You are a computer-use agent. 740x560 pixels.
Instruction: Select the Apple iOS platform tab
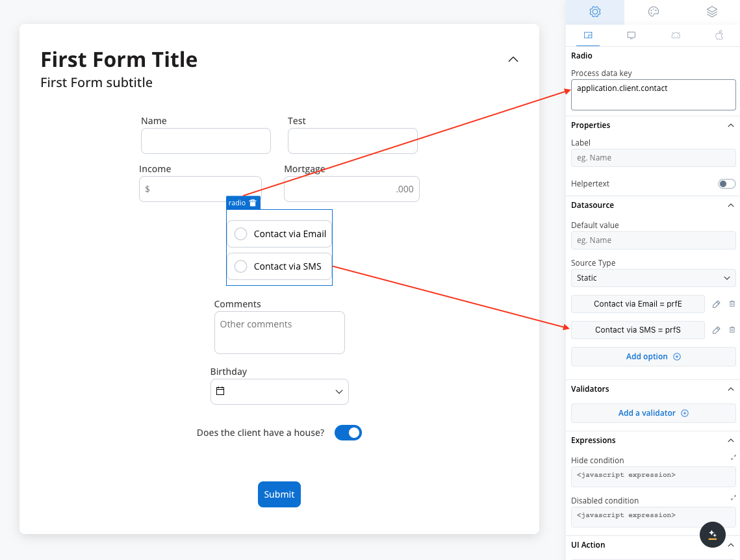pos(719,35)
